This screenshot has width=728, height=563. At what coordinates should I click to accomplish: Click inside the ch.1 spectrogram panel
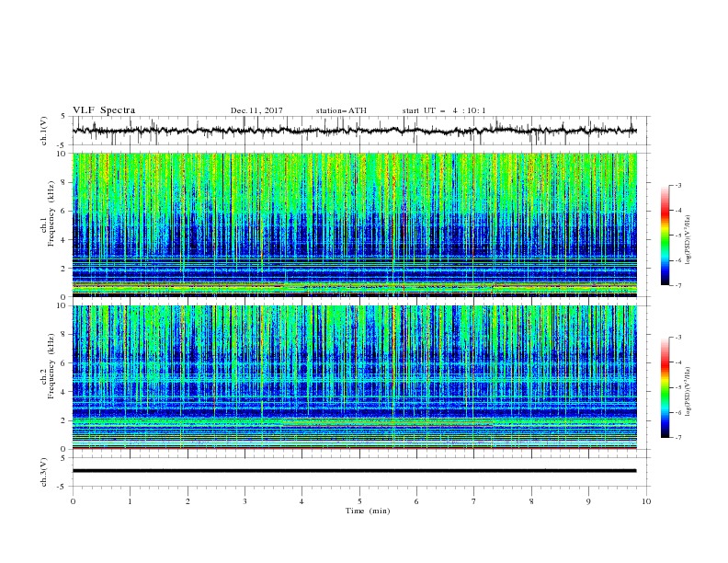(354, 224)
